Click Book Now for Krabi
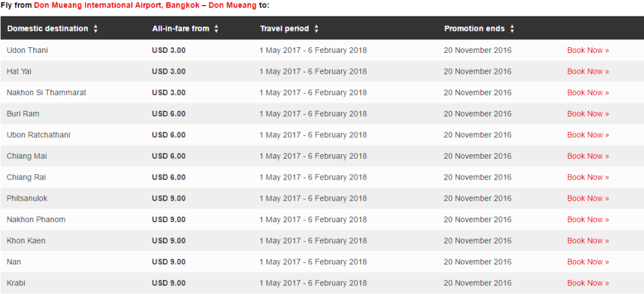Image resolution: width=644 pixels, height=294 pixels. pyautogui.click(x=587, y=283)
